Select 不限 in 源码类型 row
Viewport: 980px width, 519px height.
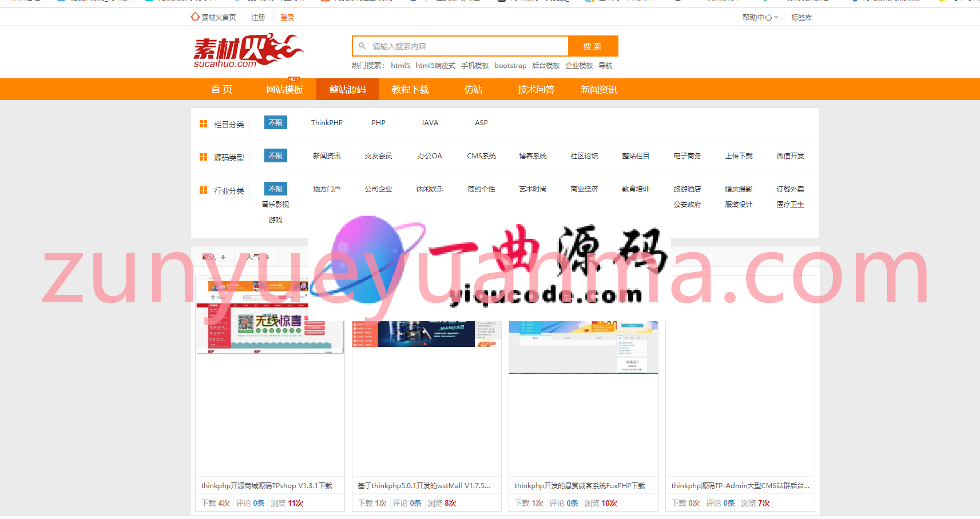coord(276,155)
